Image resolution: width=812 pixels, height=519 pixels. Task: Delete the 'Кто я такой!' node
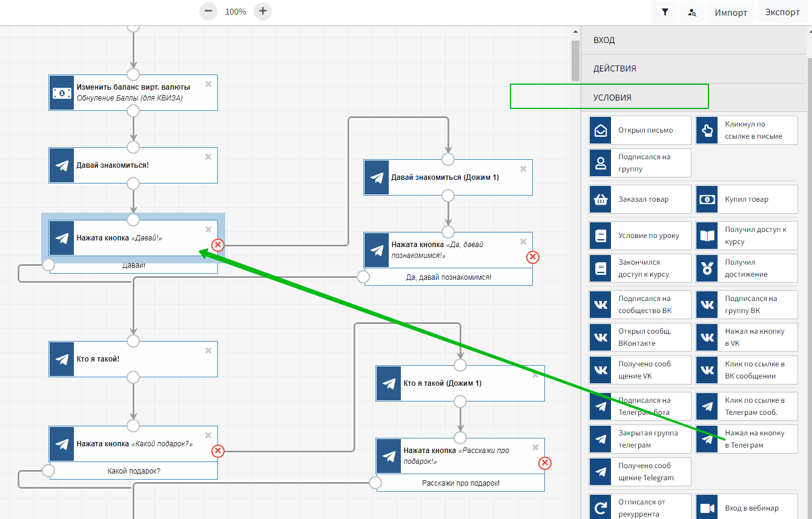click(x=208, y=351)
